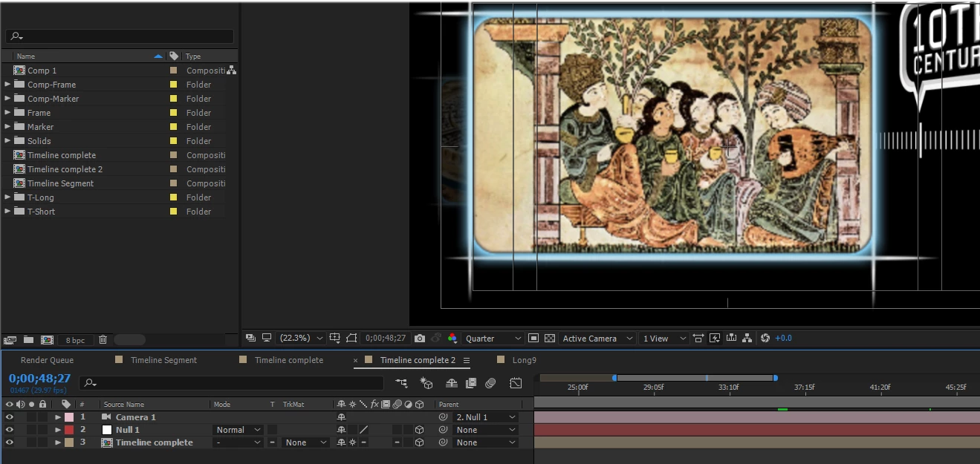
Task: Click the Project panel search field
Action: point(120,36)
